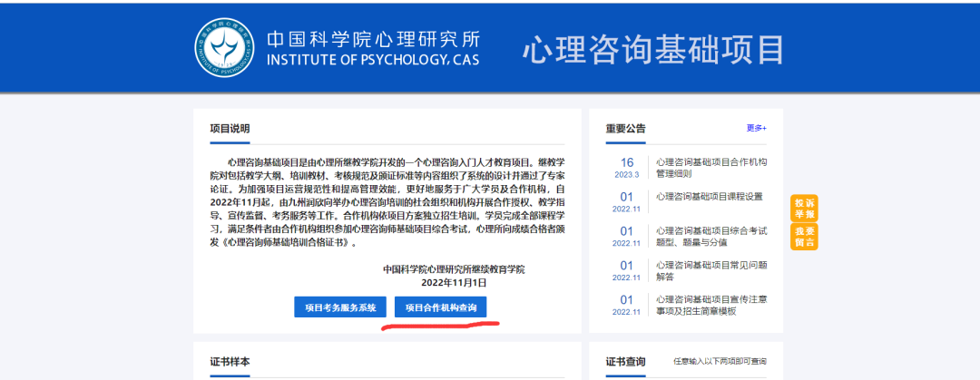Open 项目合作机构查询 button
Viewport: 980px width, 380px height.
(x=441, y=307)
